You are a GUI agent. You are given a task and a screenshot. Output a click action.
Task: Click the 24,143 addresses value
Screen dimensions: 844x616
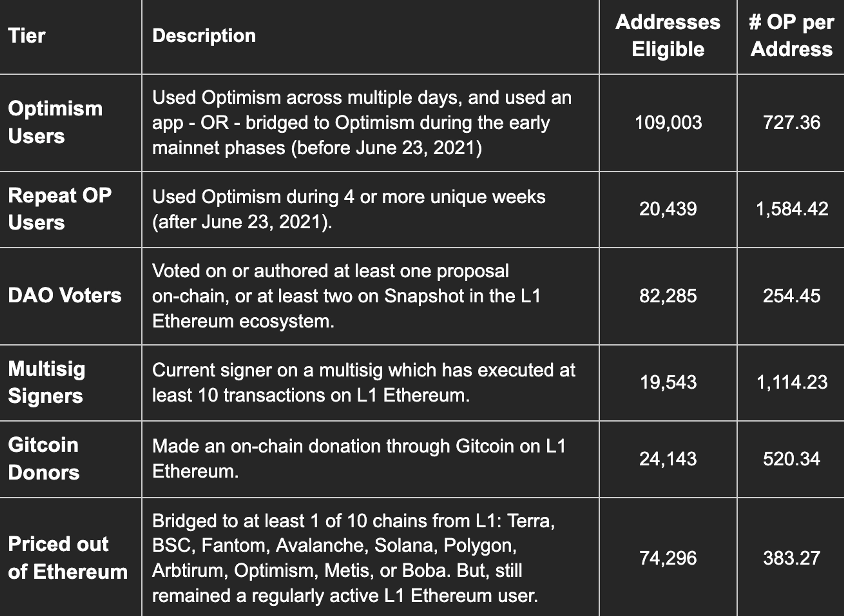668,459
